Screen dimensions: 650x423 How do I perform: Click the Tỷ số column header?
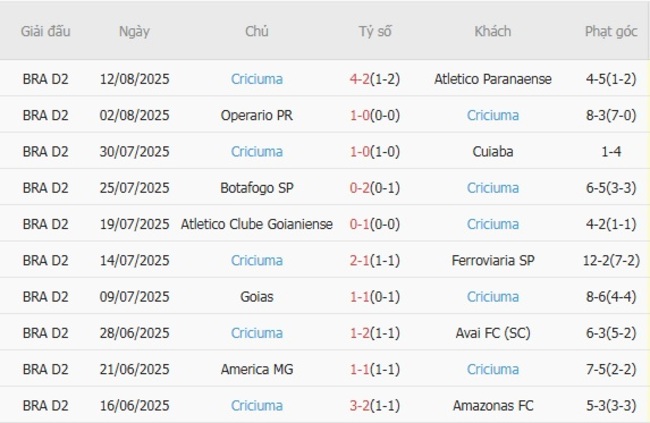(375, 31)
